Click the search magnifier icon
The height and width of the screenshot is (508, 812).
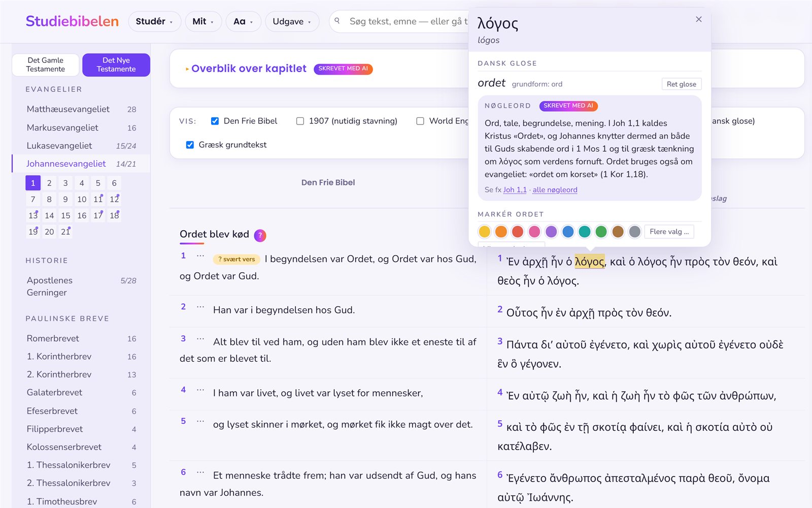337,21
